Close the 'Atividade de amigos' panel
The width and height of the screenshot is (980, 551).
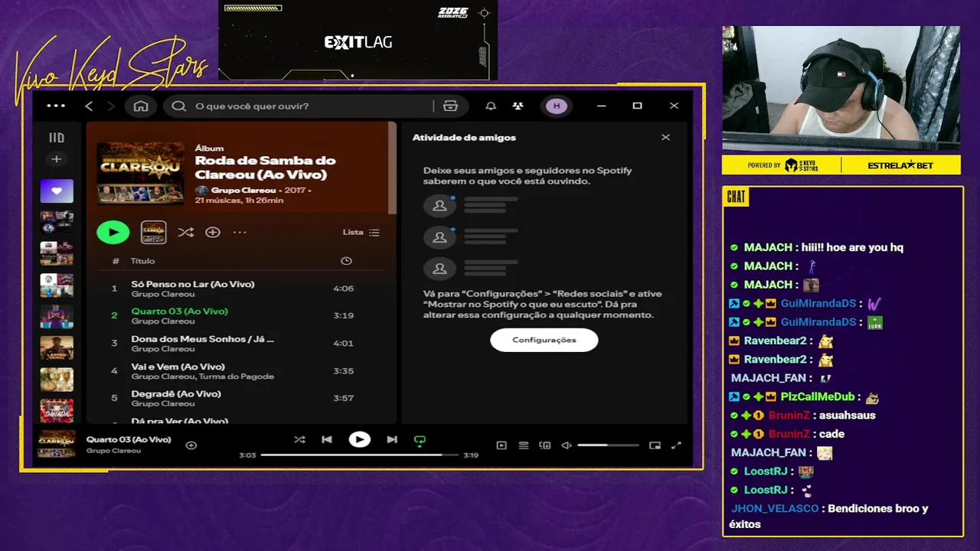click(665, 138)
